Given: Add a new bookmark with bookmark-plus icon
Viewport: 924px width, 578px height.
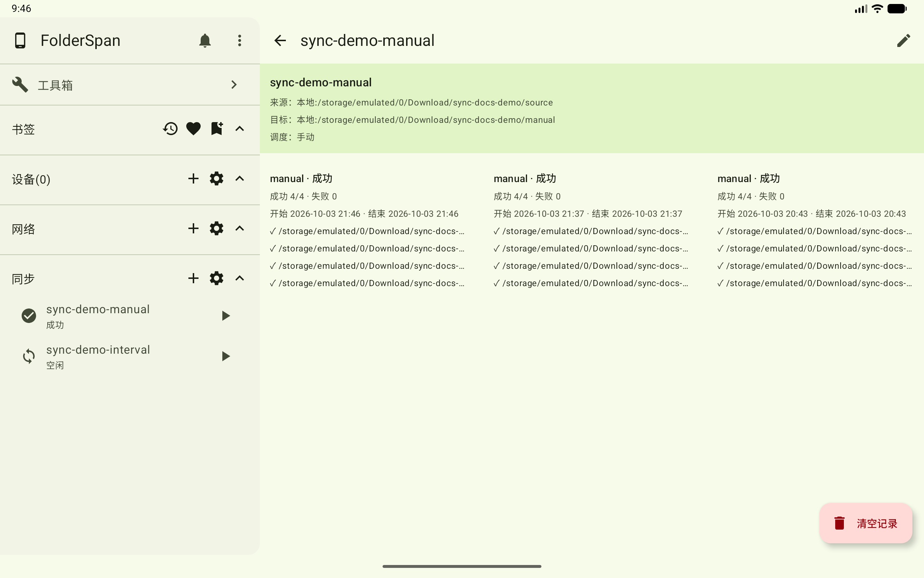Looking at the screenshot, I should pyautogui.click(x=217, y=129).
